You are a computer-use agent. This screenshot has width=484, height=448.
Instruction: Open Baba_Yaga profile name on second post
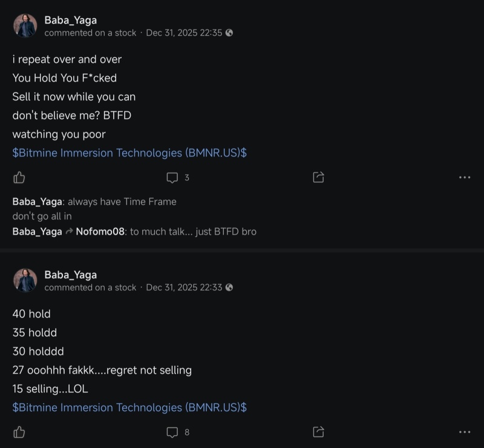(71, 274)
